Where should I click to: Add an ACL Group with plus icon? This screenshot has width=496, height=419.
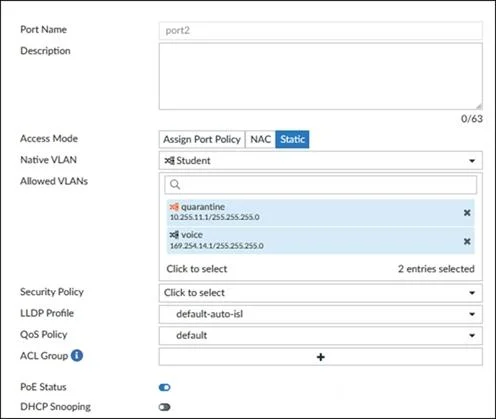[321, 357]
